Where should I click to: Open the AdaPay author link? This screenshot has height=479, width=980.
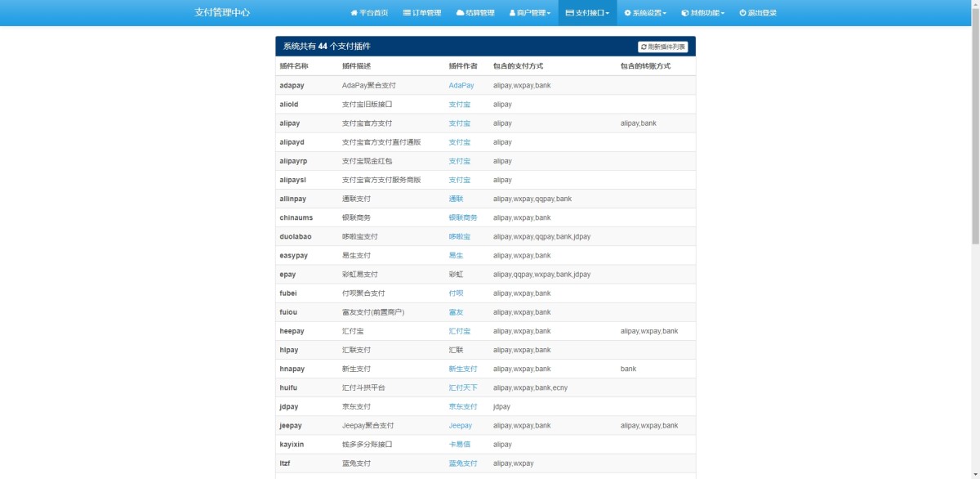[x=461, y=85]
